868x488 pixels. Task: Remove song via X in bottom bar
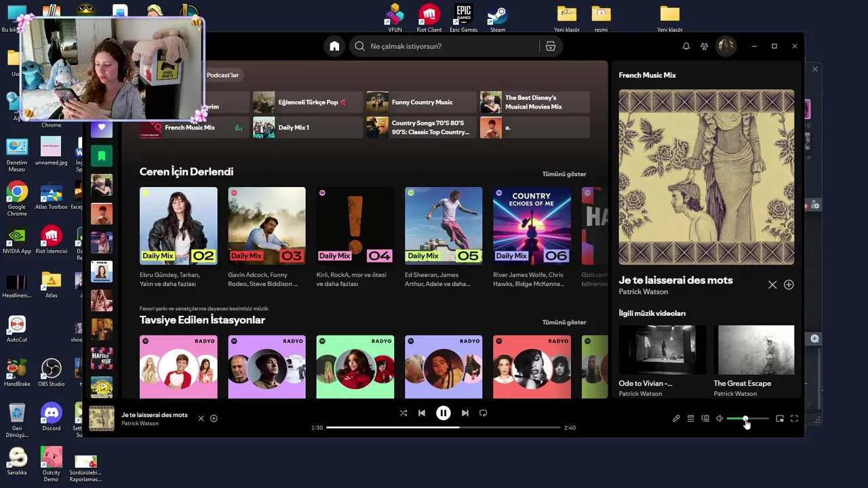[201, 419]
